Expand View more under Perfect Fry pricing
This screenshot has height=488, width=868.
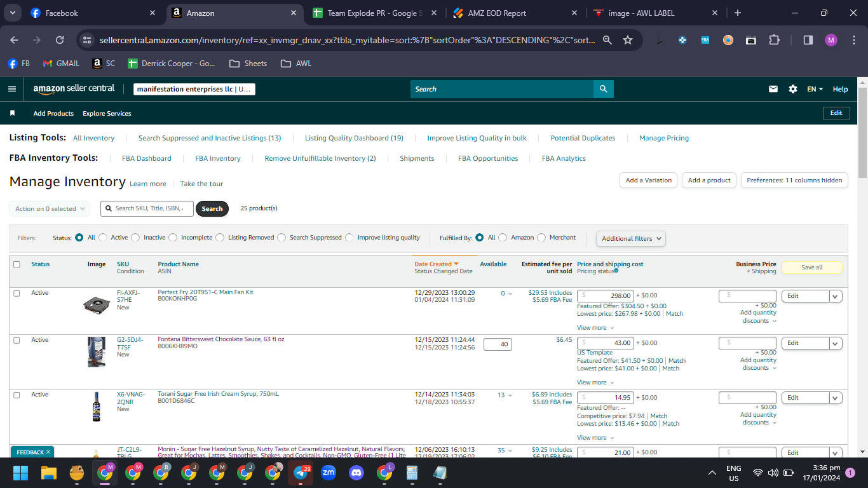pyautogui.click(x=595, y=328)
